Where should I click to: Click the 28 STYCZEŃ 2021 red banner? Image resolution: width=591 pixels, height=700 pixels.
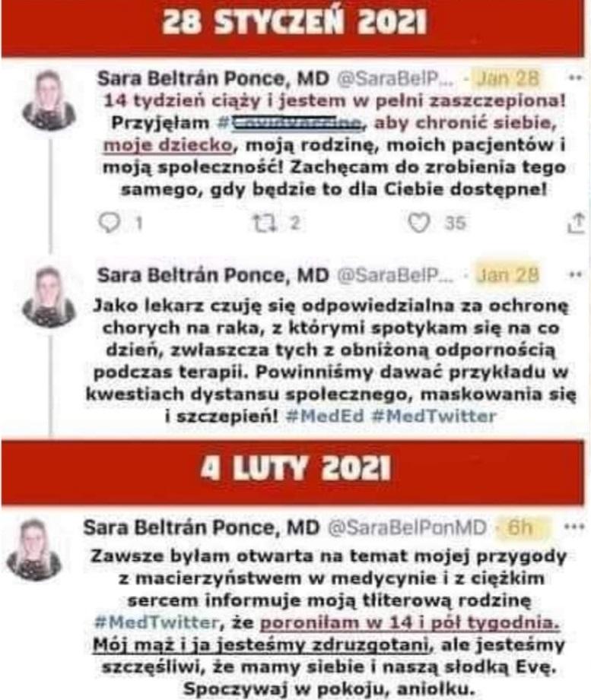pos(293,27)
